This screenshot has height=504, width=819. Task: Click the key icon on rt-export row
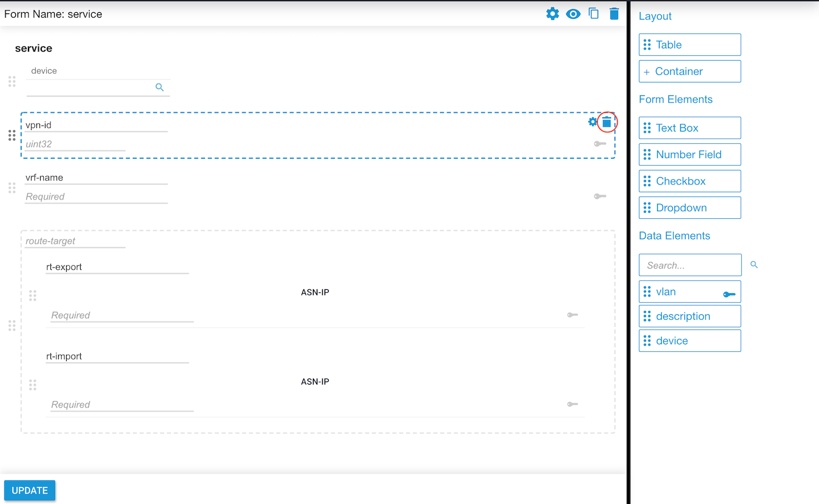pos(572,315)
